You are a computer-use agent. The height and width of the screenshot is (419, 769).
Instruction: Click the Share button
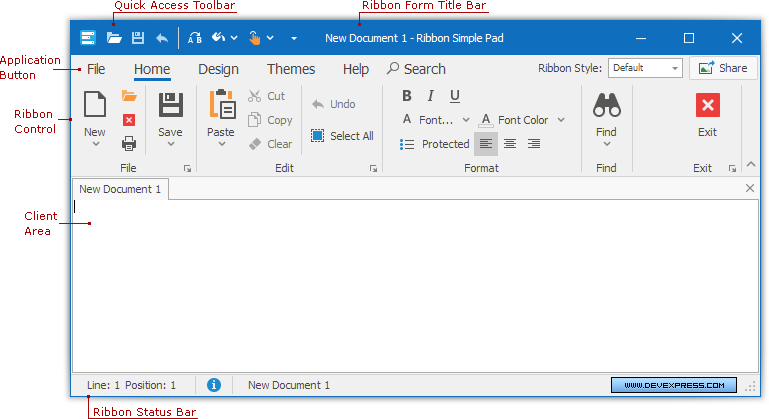click(723, 68)
